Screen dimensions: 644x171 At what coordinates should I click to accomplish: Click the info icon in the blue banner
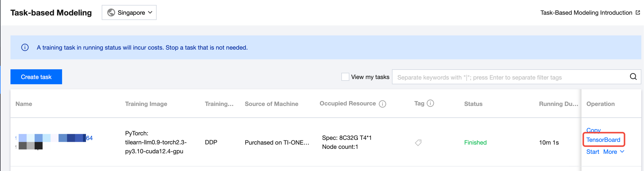25,47
